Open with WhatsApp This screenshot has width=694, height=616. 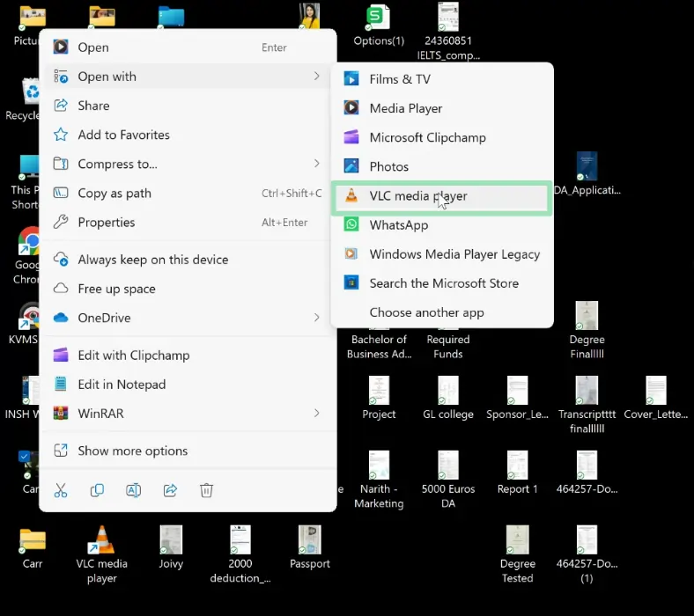click(442, 225)
